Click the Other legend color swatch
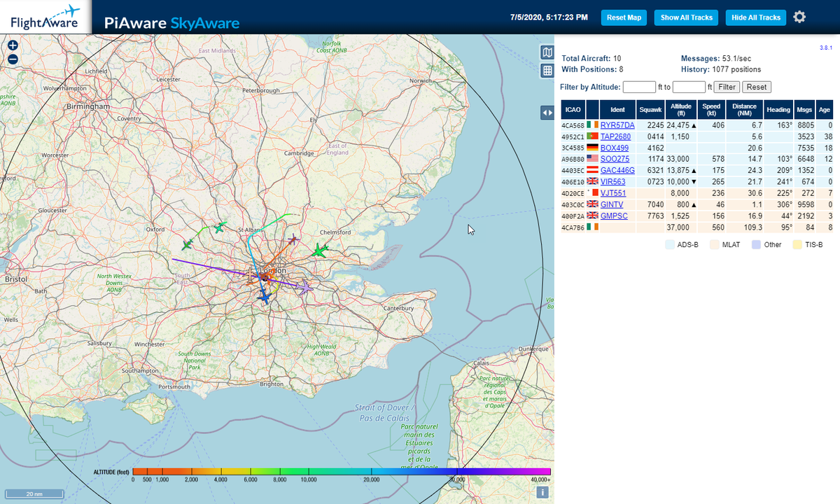The image size is (840, 504). [x=755, y=245]
